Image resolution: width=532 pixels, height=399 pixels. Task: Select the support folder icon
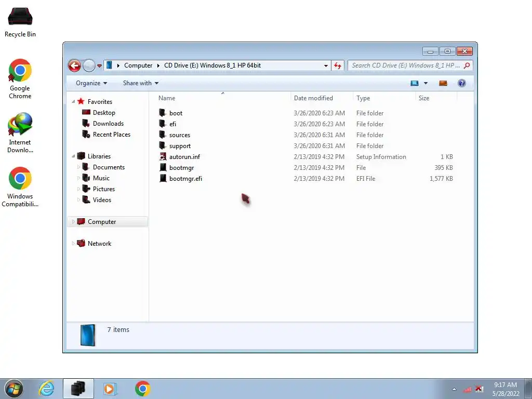coord(163,145)
